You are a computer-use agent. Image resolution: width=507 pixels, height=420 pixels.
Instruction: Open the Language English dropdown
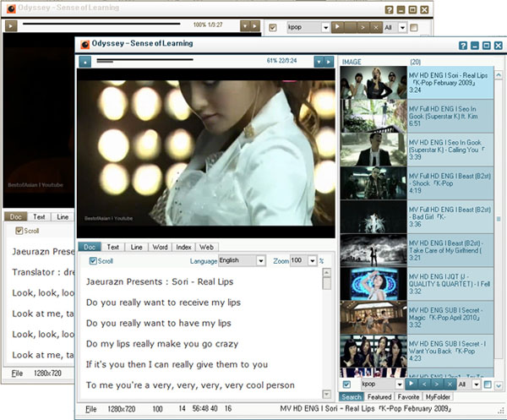point(260,260)
